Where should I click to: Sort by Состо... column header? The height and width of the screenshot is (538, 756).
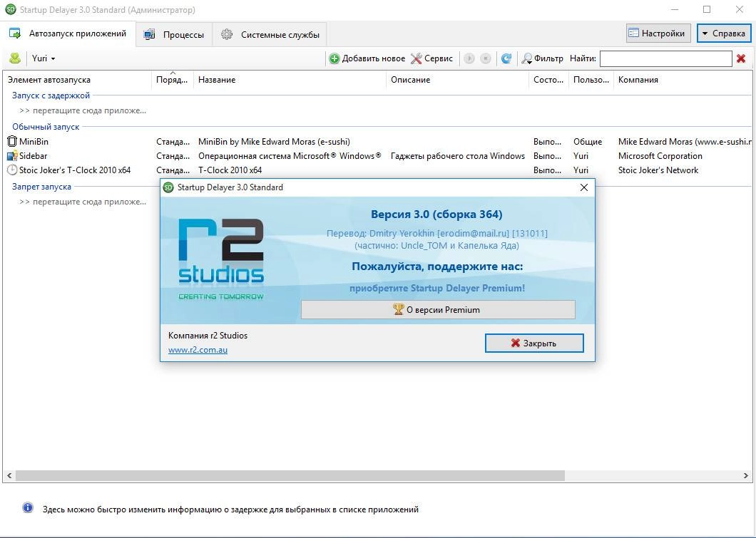[548, 80]
